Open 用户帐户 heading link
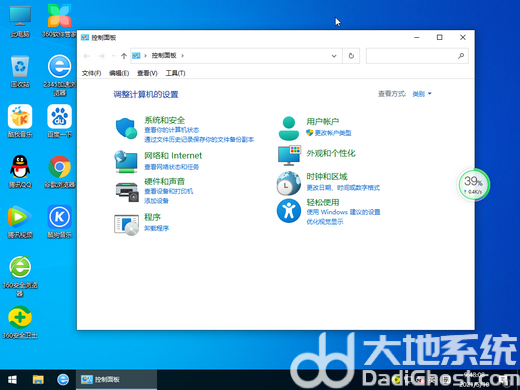Image resolution: width=520 pixels, height=390 pixels. pos(323,122)
